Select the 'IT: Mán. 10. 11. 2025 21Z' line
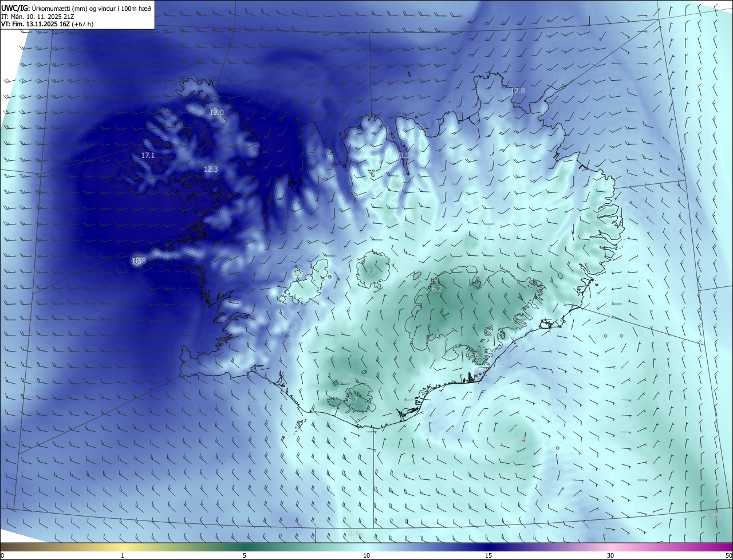The image size is (733, 560). [37, 16]
